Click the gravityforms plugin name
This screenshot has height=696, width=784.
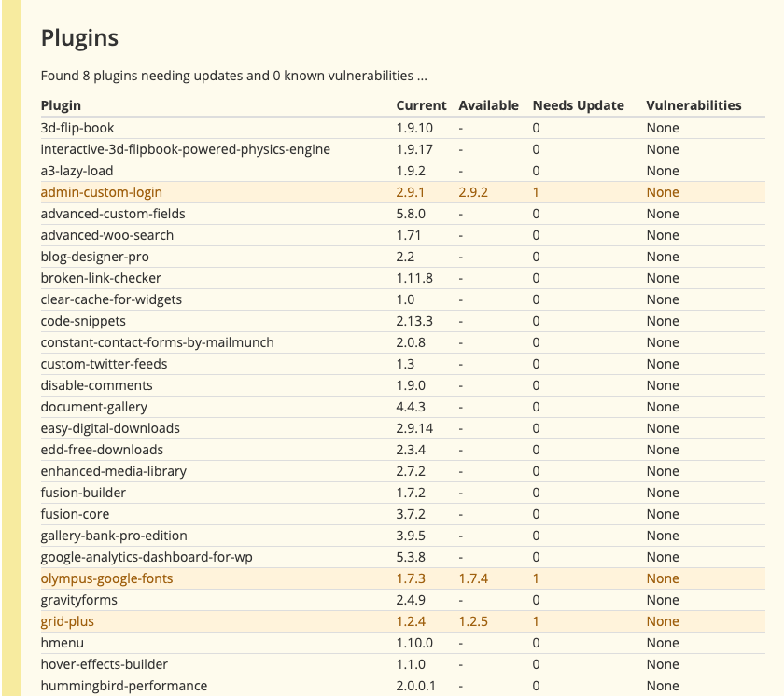click(78, 600)
